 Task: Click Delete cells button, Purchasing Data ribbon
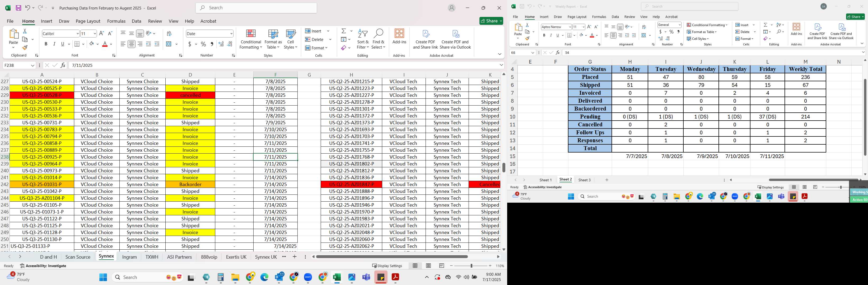coord(314,39)
